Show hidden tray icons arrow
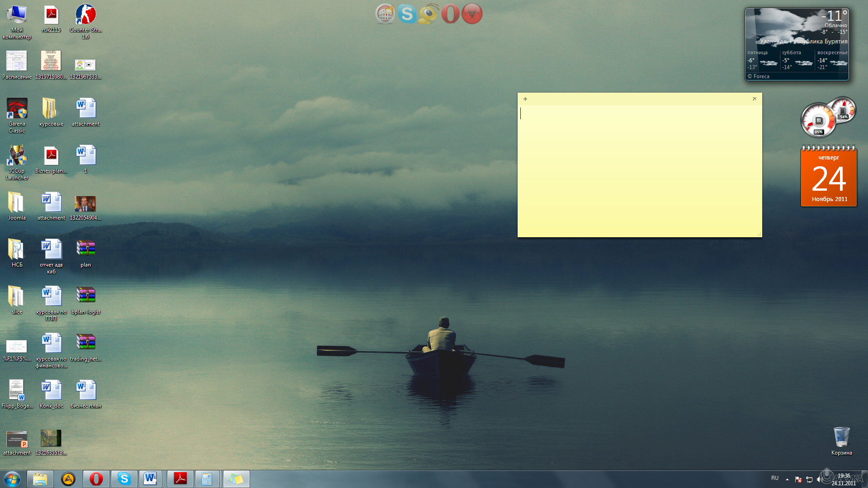 point(787,479)
